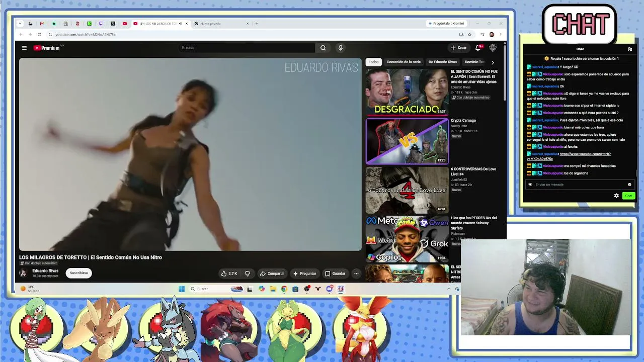Open a new tab with plus button
This screenshot has width=644, height=362.
tap(257, 24)
